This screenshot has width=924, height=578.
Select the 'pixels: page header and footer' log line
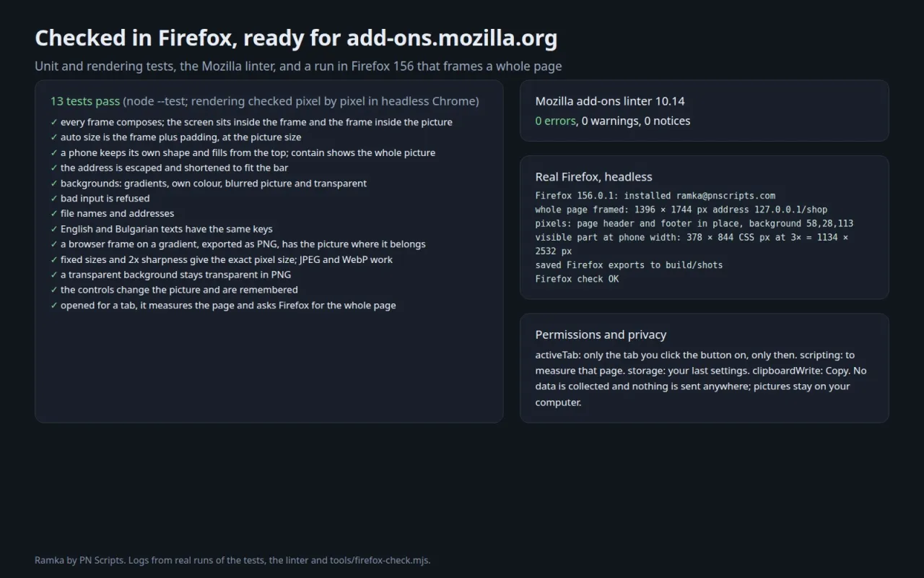(x=694, y=223)
